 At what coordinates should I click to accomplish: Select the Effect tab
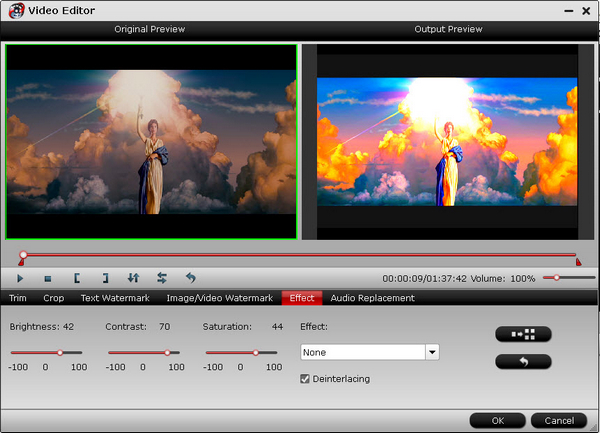point(302,298)
